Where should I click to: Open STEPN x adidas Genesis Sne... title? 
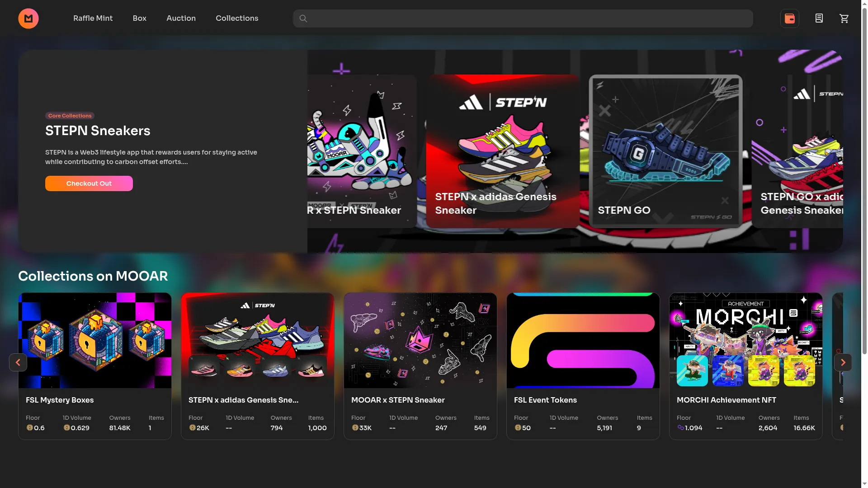coord(243,400)
